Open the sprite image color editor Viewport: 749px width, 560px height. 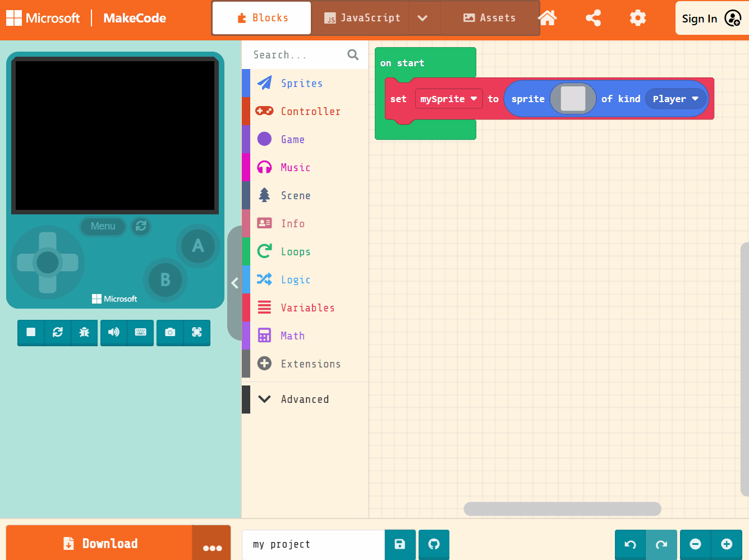click(573, 99)
